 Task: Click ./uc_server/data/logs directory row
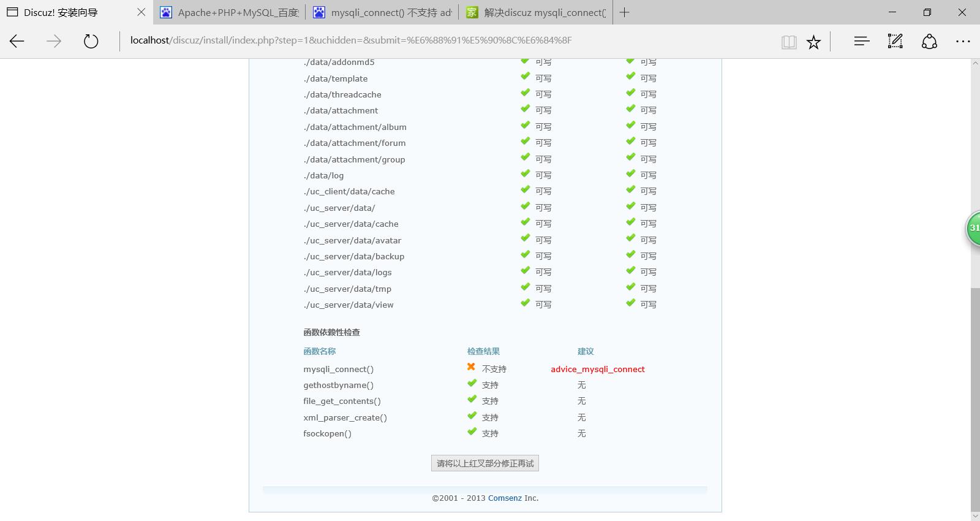click(x=347, y=272)
